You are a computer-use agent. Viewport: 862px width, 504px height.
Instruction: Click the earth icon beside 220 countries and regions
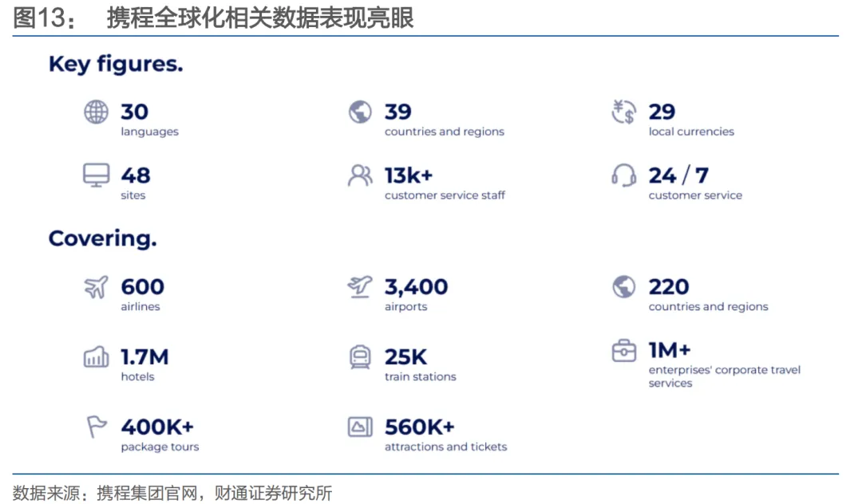[x=623, y=286]
